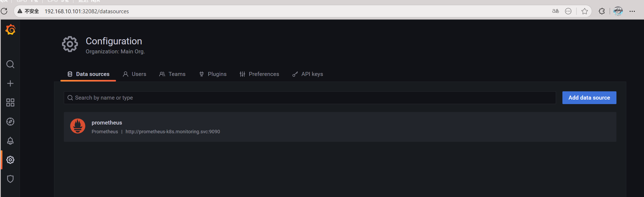Open the browser translate icon
The height and width of the screenshot is (197, 644).
556,11
